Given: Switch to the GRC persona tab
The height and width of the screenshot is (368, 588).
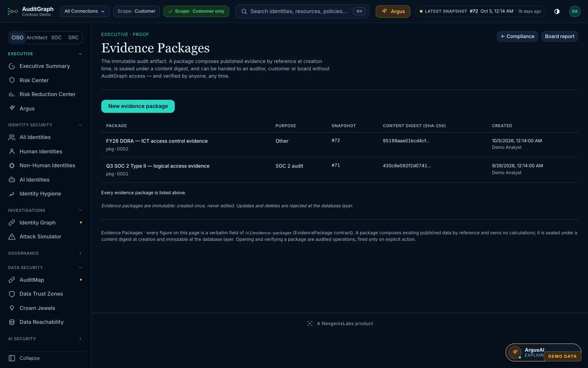Looking at the screenshot, I should coord(73,37).
